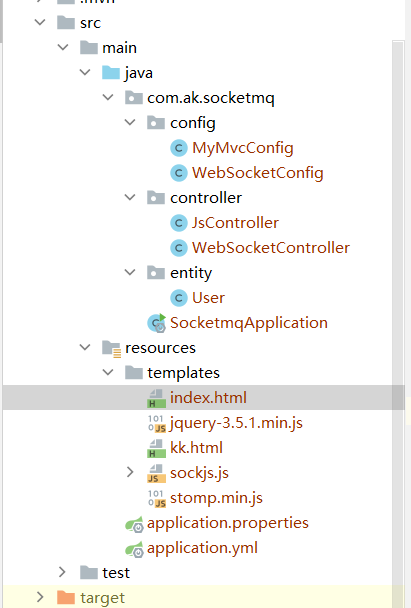Click the java source folder icon
Image resolution: width=411 pixels, height=608 pixels.
[111, 73]
